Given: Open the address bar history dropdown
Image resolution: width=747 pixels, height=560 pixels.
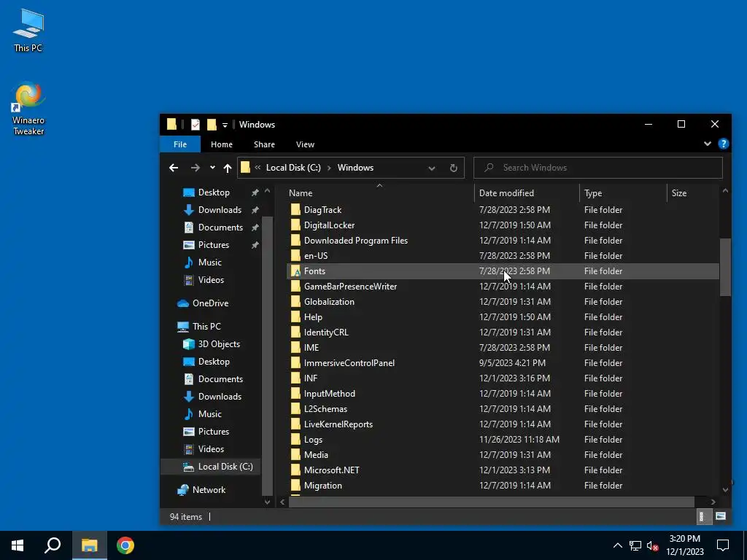Looking at the screenshot, I should point(432,168).
